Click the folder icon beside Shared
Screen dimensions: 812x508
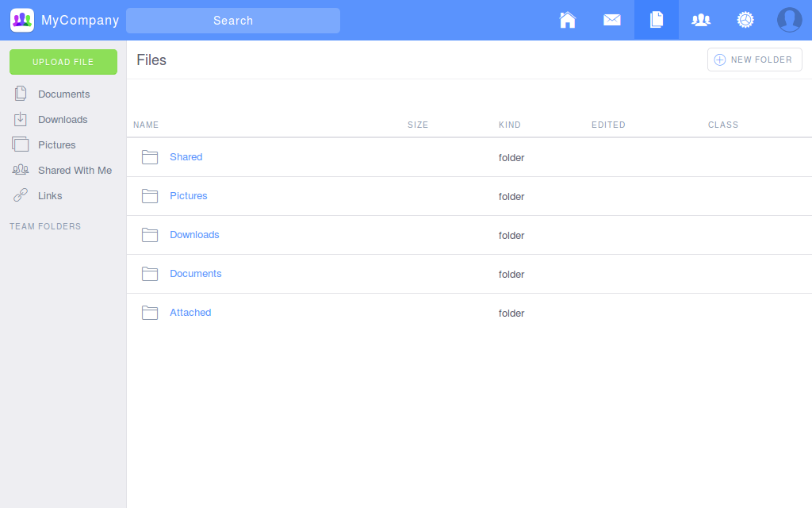pyautogui.click(x=150, y=157)
